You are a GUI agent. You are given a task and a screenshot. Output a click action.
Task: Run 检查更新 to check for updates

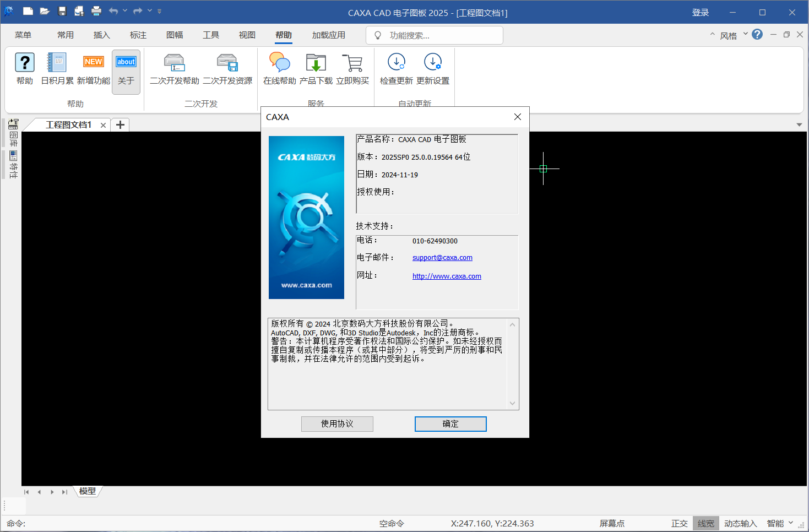[397, 69]
